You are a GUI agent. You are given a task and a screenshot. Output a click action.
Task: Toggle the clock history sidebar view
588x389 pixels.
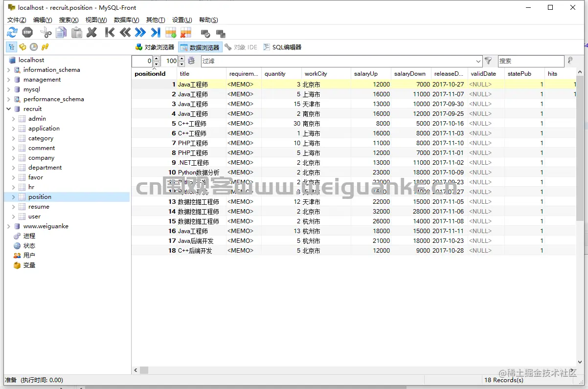point(34,47)
